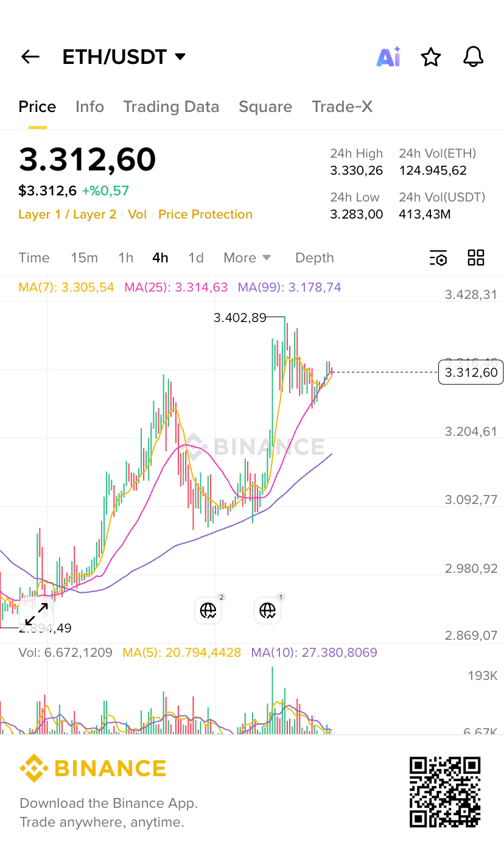Tap the chart high label 3.402,89
504x851 pixels.
click(x=240, y=317)
